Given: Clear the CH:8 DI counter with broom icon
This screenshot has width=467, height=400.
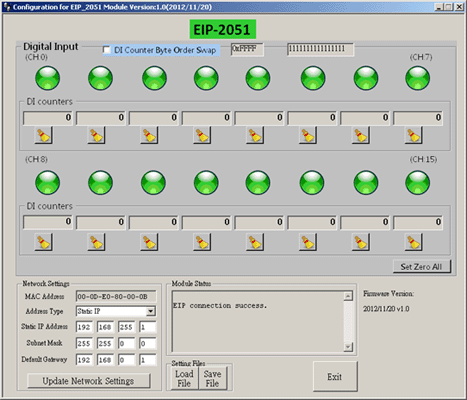Looking at the screenshot, I should click(44, 242).
